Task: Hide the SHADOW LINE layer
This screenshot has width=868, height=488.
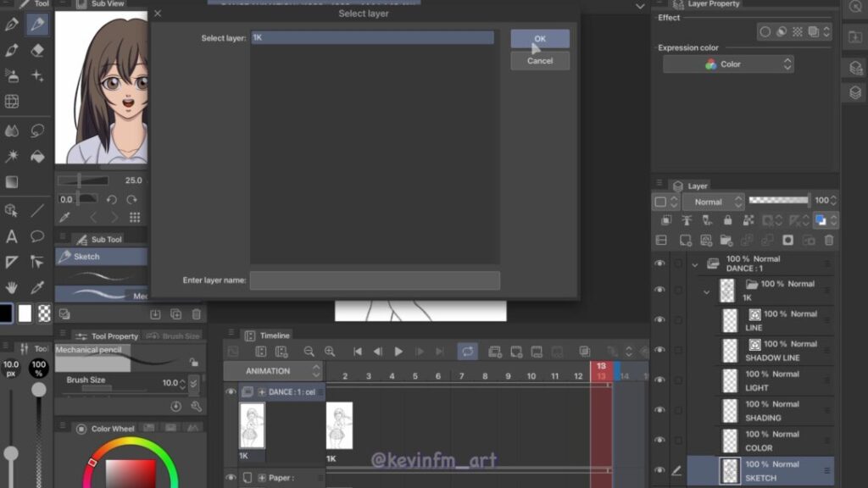Action: click(659, 350)
